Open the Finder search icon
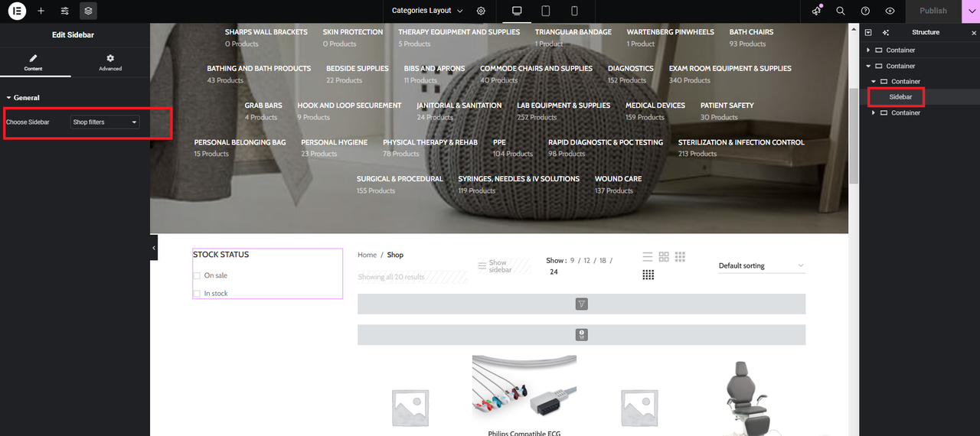This screenshot has height=436, width=980. tap(841, 11)
